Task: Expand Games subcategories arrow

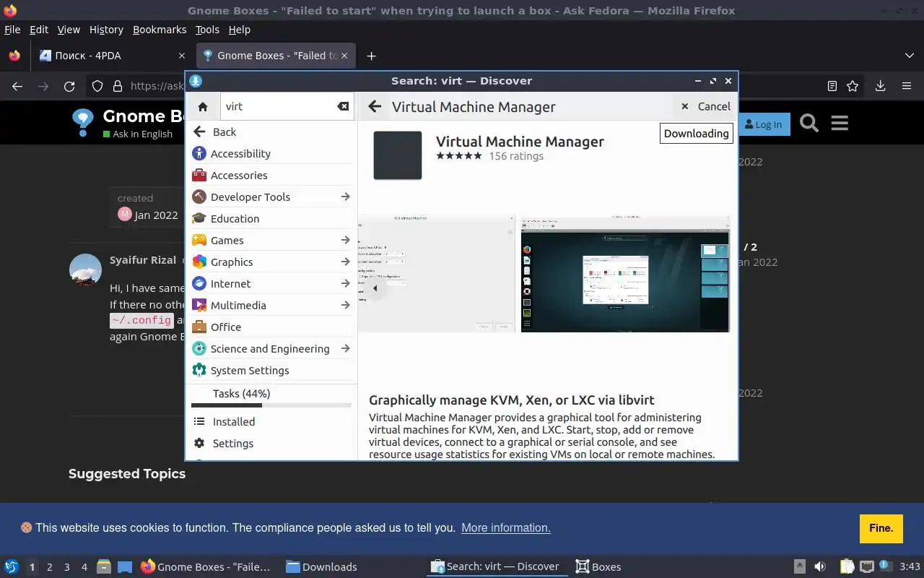Action: pyautogui.click(x=345, y=240)
